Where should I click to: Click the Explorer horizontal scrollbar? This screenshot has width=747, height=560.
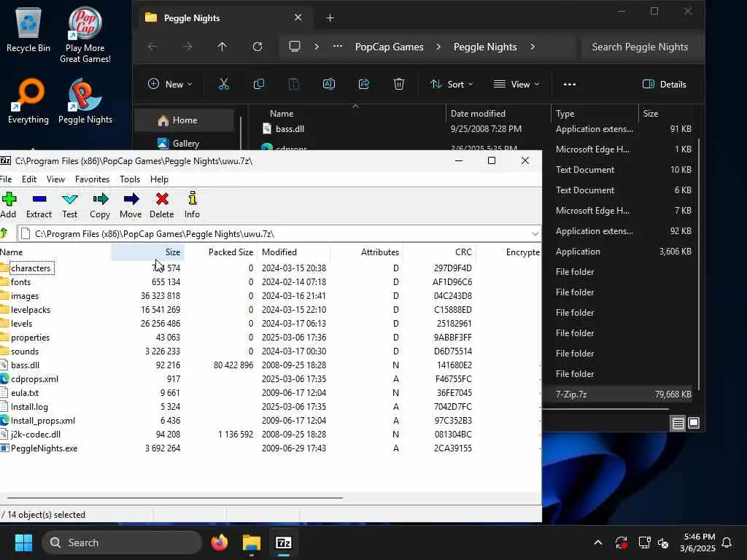tap(605, 408)
